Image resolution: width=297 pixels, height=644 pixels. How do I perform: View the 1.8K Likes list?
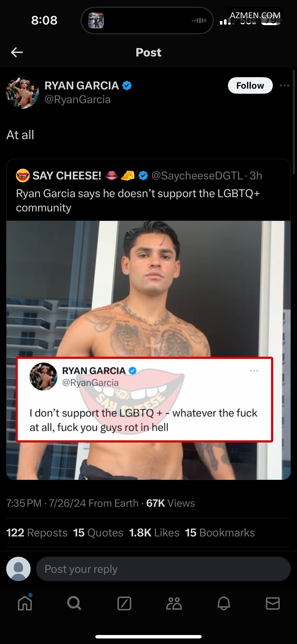click(154, 533)
